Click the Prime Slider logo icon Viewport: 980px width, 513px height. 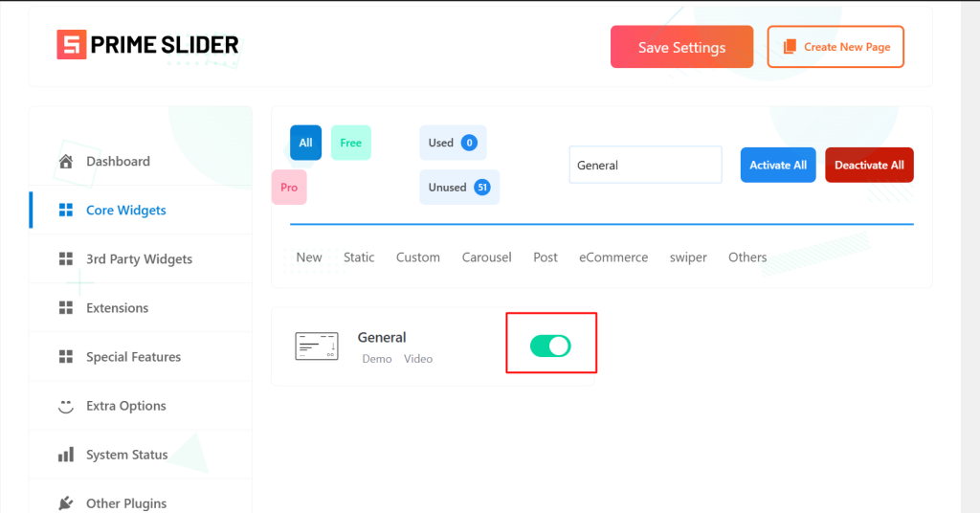(71, 44)
